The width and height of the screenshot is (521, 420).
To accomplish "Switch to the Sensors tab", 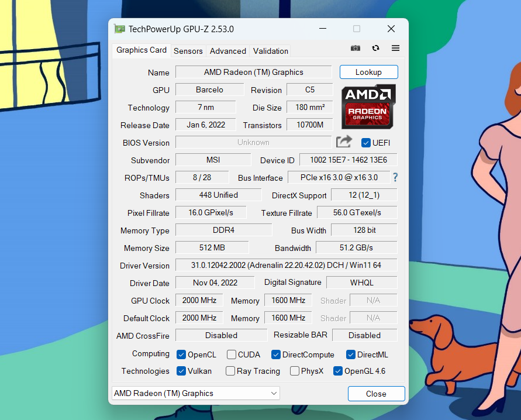I will [x=188, y=51].
